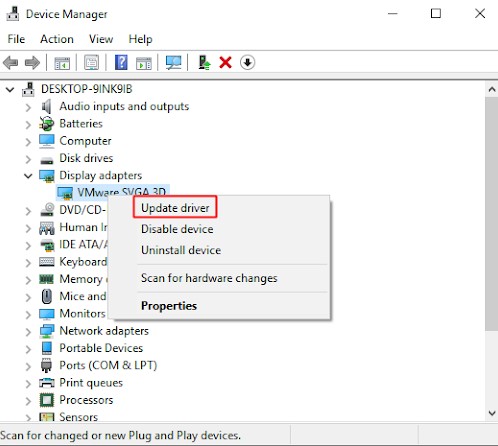Expand the Print queues chevron
The width and height of the screenshot is (498, 446).
(28, 383)
